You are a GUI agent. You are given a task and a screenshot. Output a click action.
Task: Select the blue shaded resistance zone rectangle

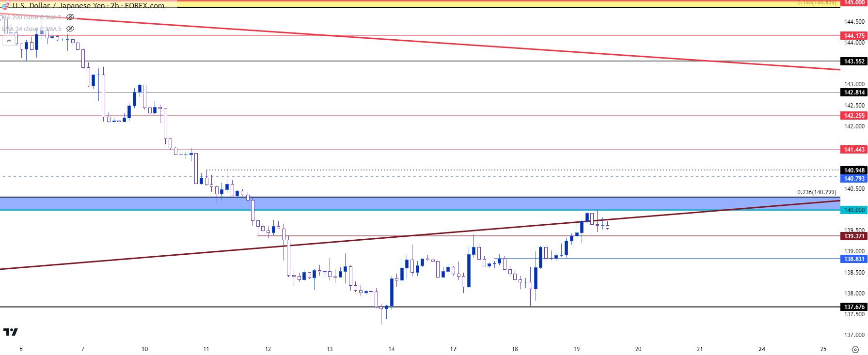(420, 203)
